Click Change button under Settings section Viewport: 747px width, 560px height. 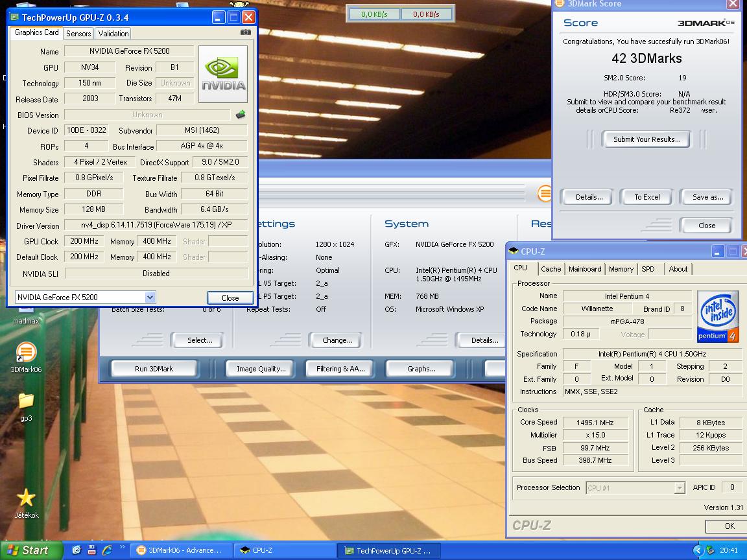click(337, 340)
